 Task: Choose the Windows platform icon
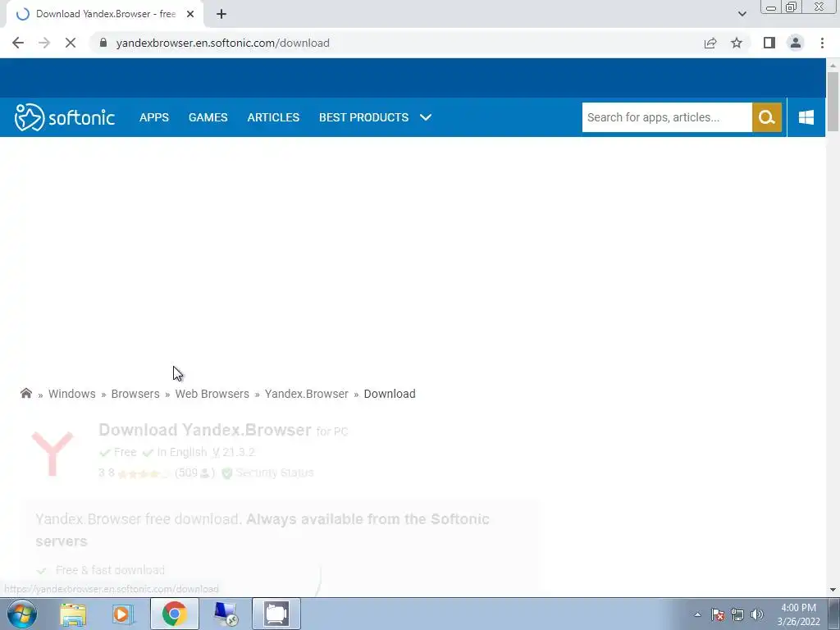pos(806,117)
